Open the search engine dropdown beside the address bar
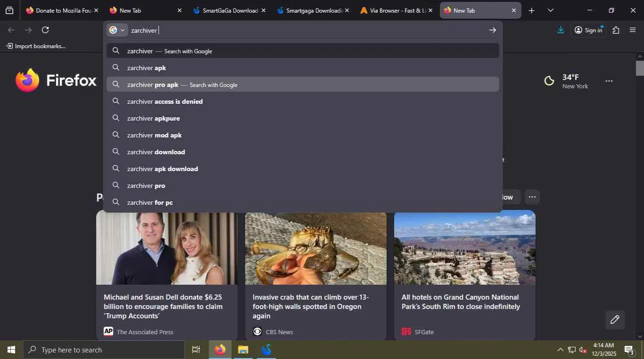The height and width of the screenshot is (359, 644). coord(117,30)
